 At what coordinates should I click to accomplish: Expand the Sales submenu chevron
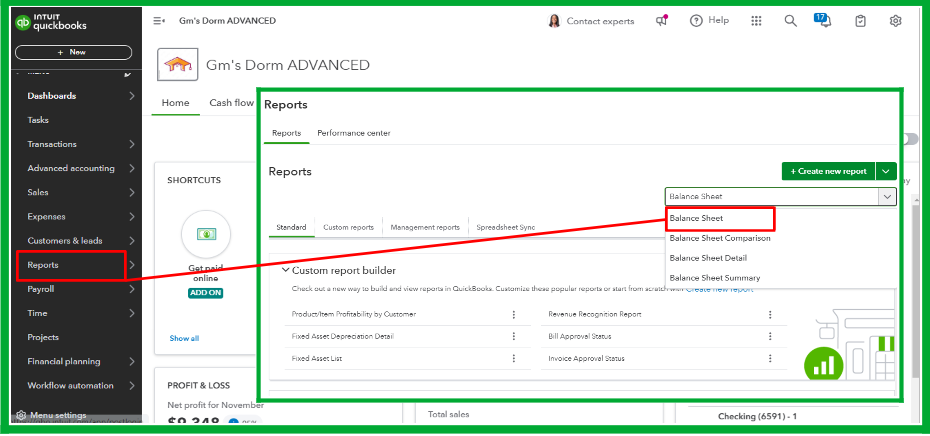coord(132,193)
